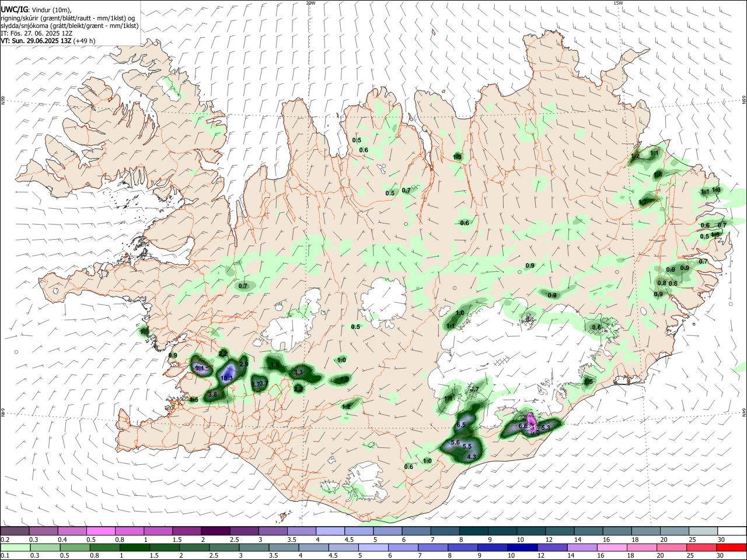Click the 'VT: Sun. 29.06.2025 13Z (+49 h)' line
Viewport: 747px width, 560px height.
click(48, 41)
